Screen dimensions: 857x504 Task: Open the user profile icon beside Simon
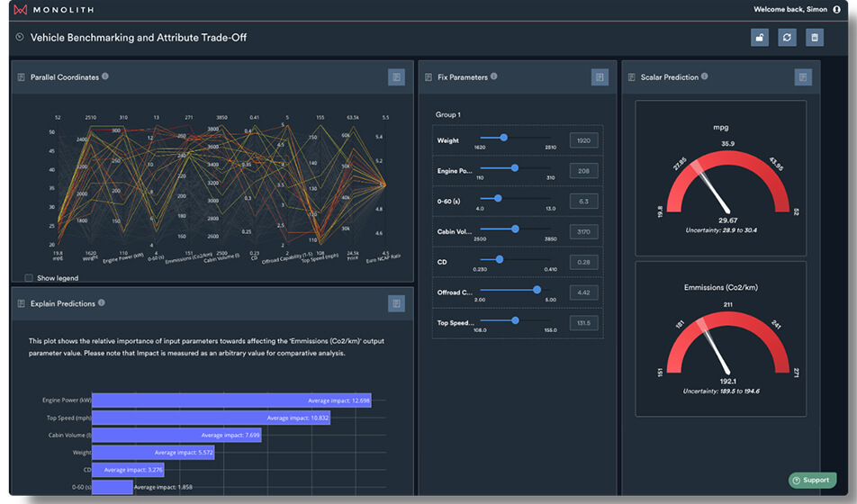(x=836, y=9)
